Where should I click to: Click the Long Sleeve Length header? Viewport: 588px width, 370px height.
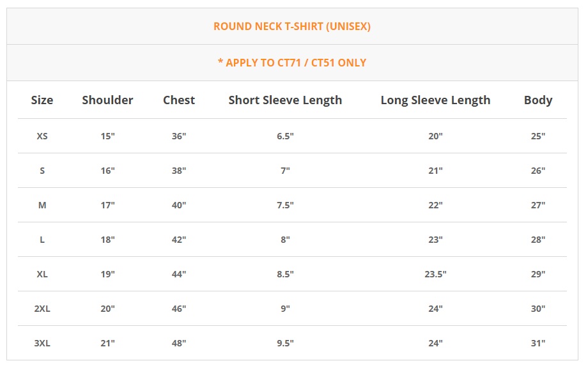[x=435, y=100]
